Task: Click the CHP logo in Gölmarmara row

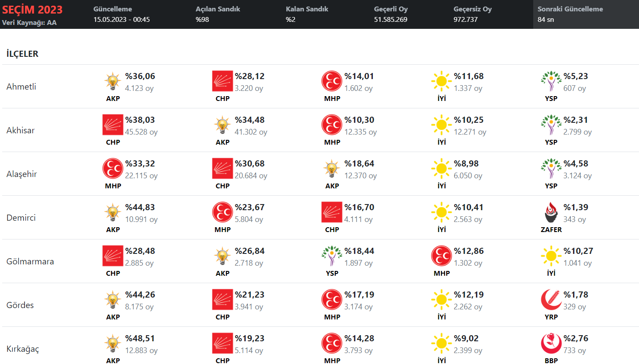Action: point(113,256)
